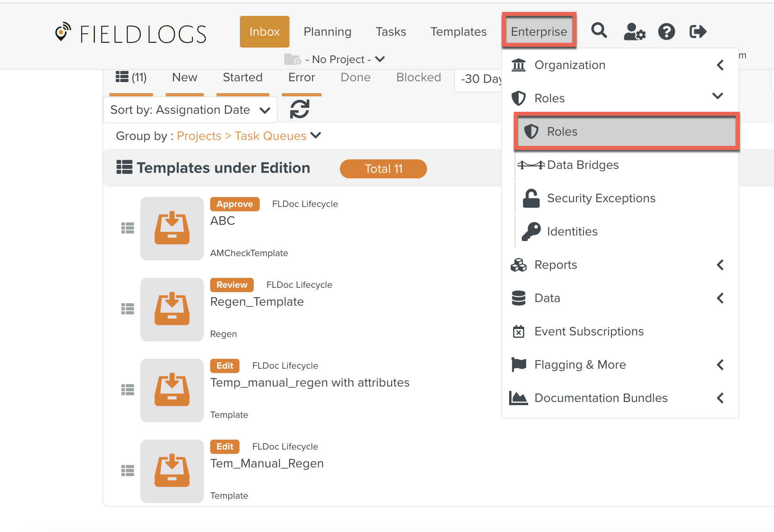Click the Data database icon
Viewport: 774px width, 532px height.
[x=519, y=298]
